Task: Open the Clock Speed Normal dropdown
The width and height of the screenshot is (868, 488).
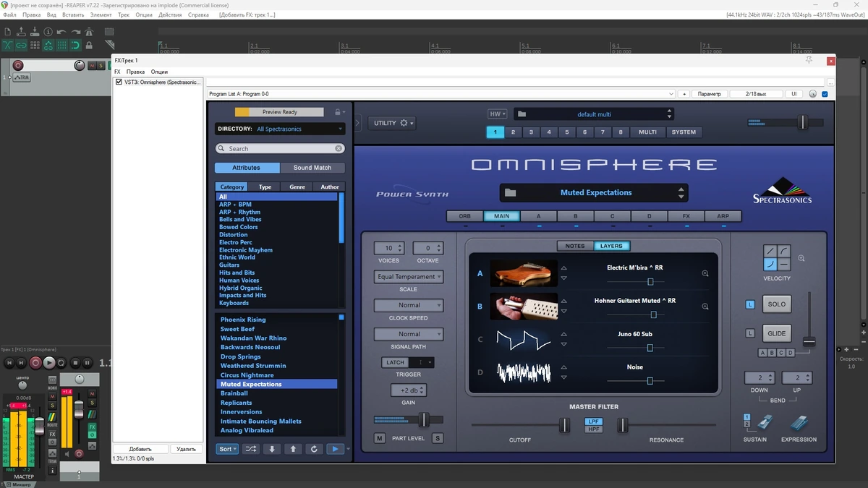Action: 409,305
